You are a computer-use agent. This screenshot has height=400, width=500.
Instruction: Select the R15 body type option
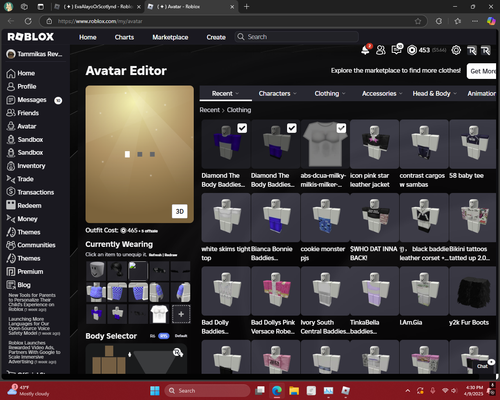pyautogui.click(x=164, y=336)
